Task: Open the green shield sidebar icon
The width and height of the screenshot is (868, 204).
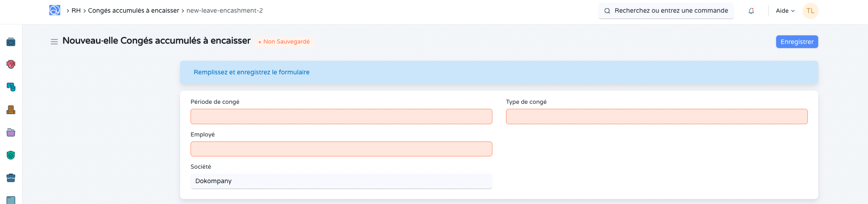Action: coord(11,155)
